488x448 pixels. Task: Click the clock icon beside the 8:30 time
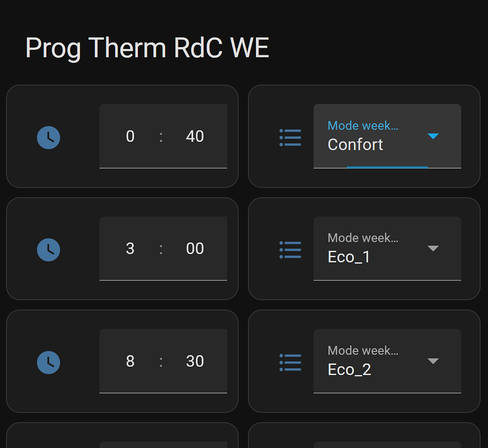tap(48, 362)
